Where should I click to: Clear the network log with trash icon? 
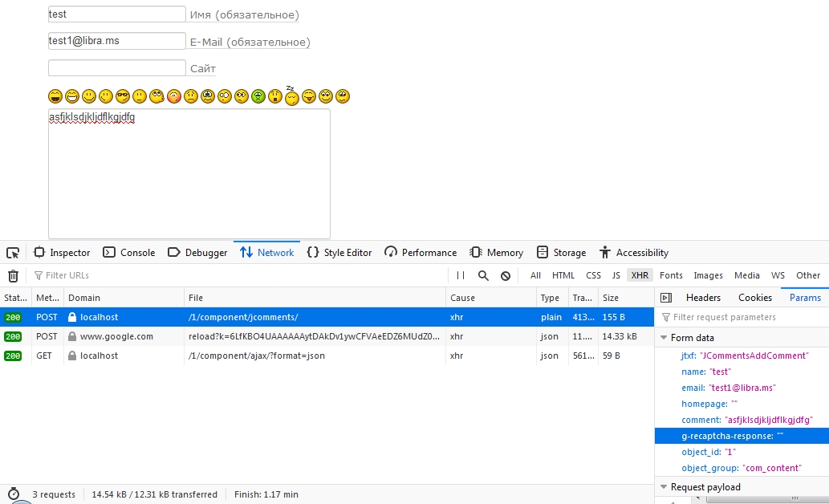pos(13,275)
